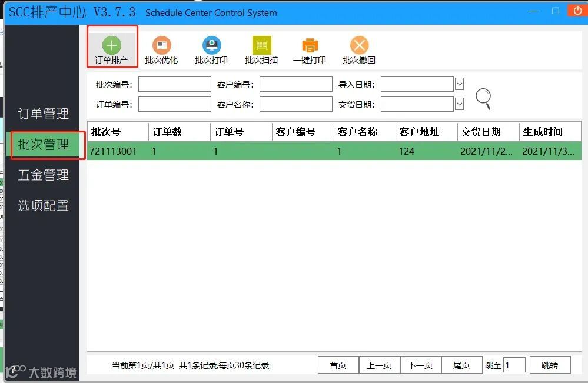Click the 订单号 column header
This screenshot has width=588, height=383.
point(241,132)
